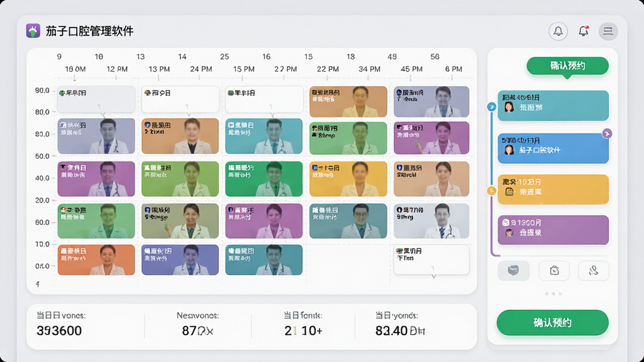Screen dimensions: 644x362
Task: Click the "393600" statistic value
Action: click(59, 331)
